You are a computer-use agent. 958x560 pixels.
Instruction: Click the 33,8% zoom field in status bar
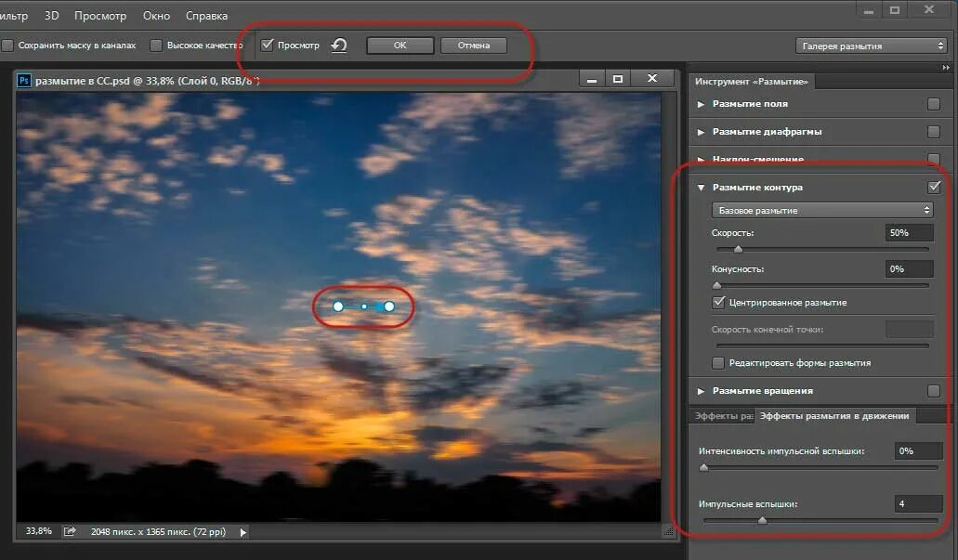pyautogui.click(x=38, y=531)
